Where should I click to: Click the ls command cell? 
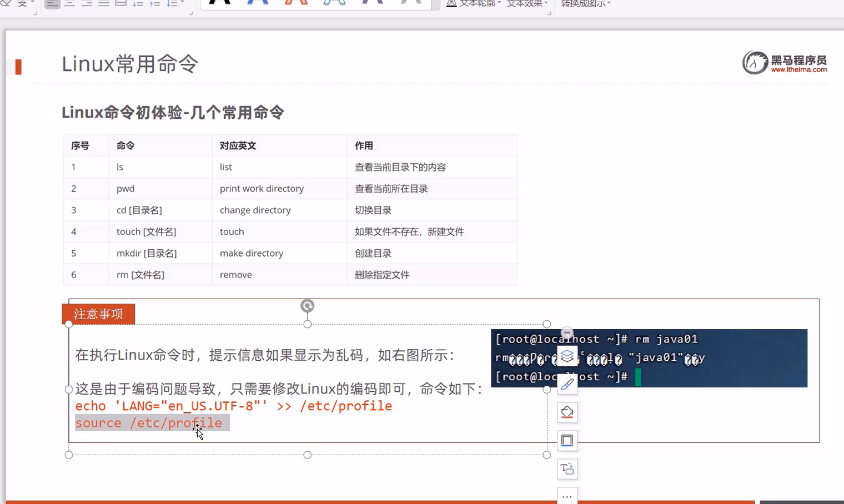[160, 167]
